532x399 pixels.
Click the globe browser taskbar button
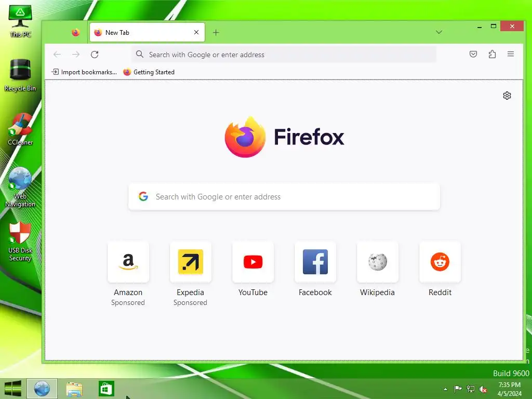[x=42, y=389]
